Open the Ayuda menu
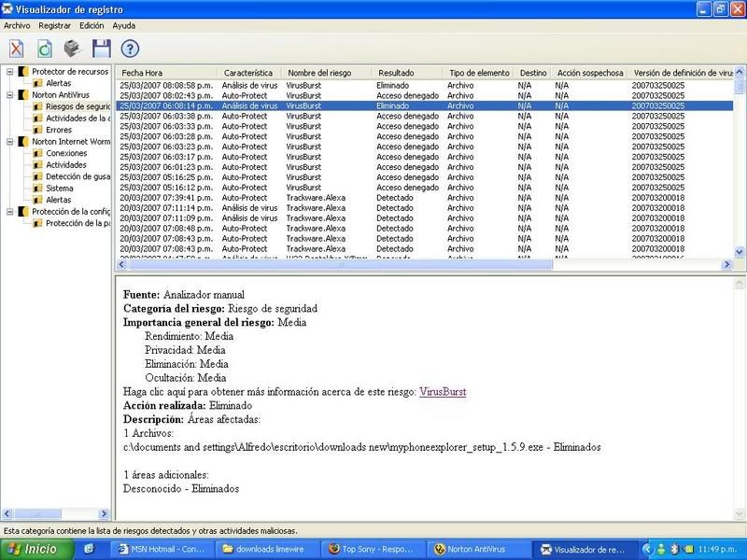Screen dimensions: 747x560 pos(124,26)
